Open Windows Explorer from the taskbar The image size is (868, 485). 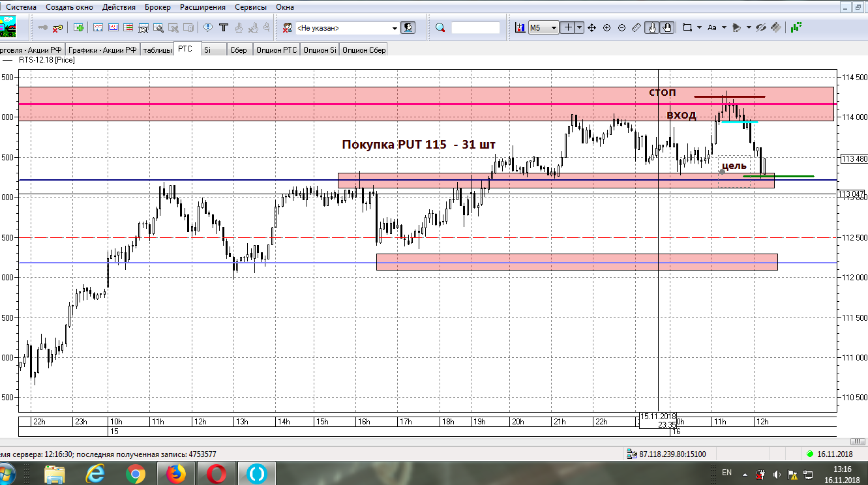tap(55, 474)
